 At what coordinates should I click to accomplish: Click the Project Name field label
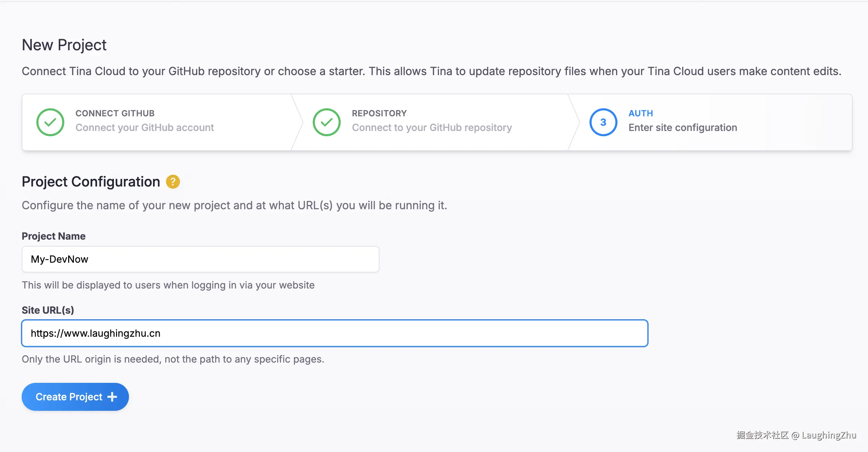pos(53,236)
